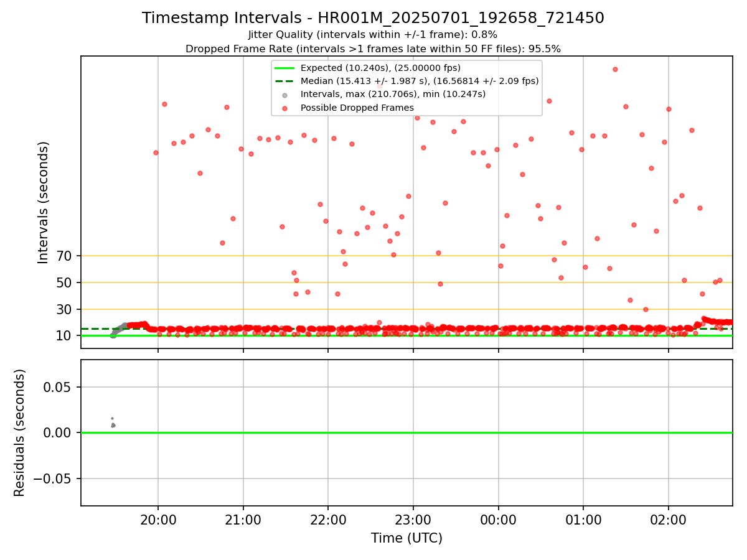
Task: Click the x-axis tick label '23:00'
Action: pos(413,519)
